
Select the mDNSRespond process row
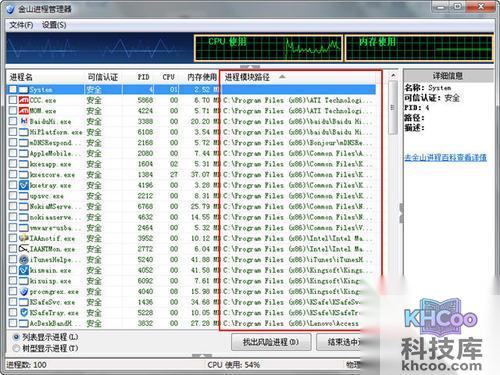pos(191,143)
